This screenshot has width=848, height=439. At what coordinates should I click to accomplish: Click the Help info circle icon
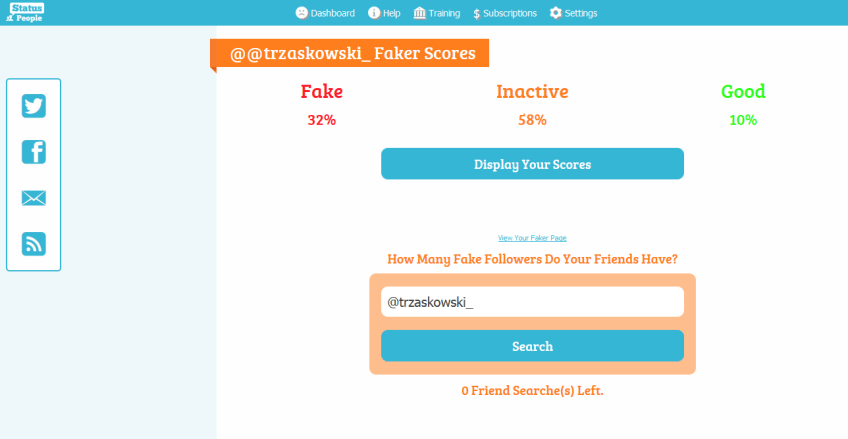(374, 13)
